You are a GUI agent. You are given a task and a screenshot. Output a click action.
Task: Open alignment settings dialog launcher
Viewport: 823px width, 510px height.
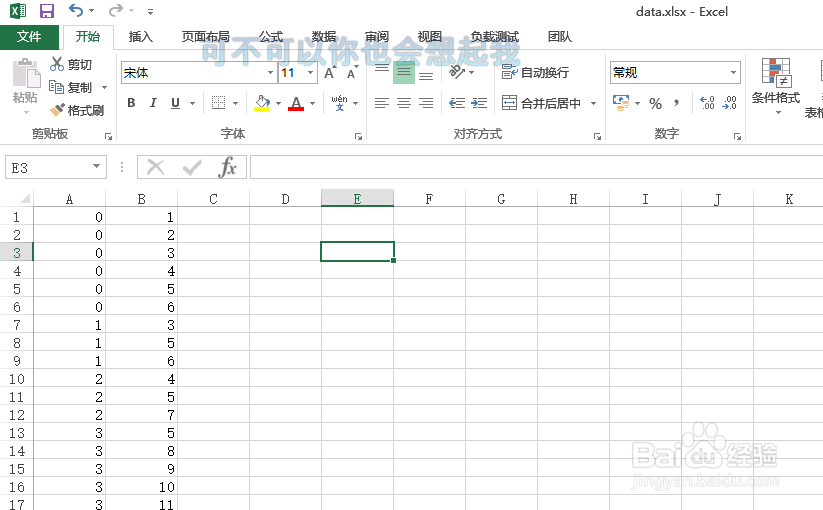click(597, 136)
